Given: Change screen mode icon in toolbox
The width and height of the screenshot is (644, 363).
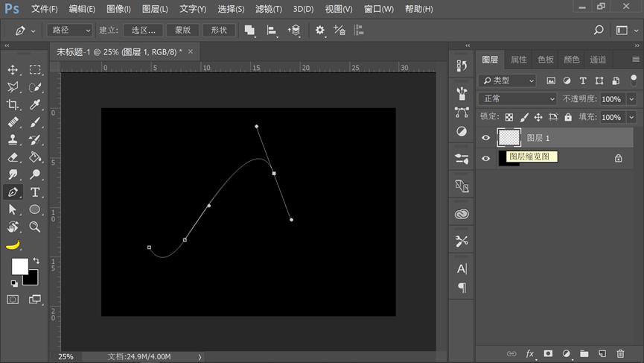Looking at the screenshot, I should pos(35,300).
